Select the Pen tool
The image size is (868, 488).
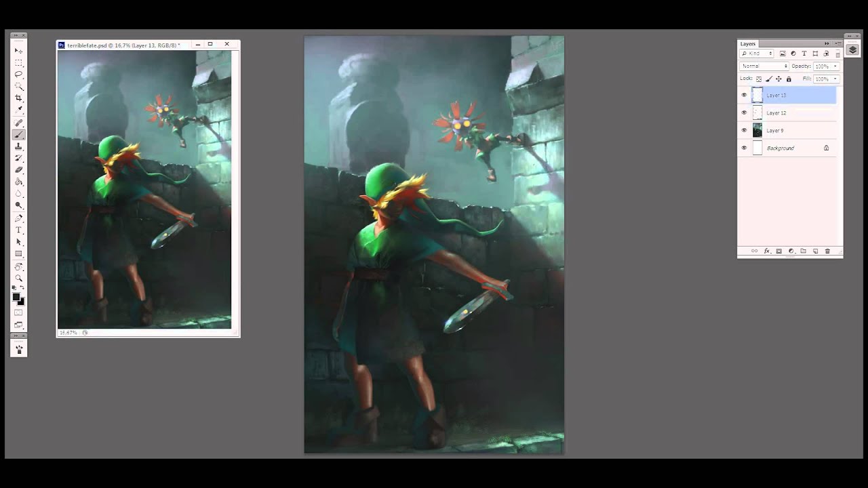(x=19, y=218)
